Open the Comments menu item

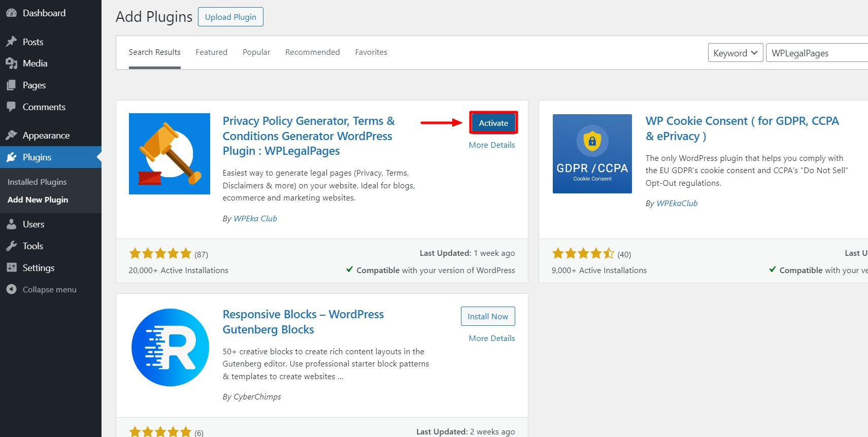[x=51, y=107]
